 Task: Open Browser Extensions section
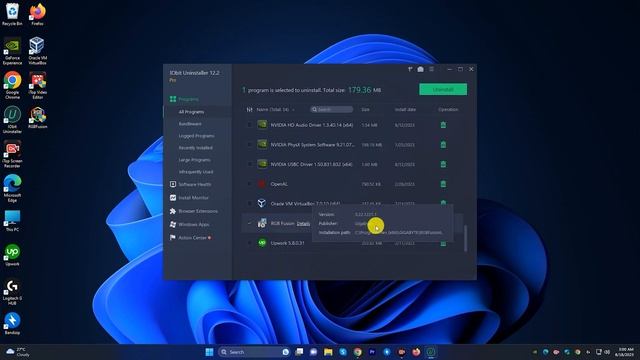point(193,211)
